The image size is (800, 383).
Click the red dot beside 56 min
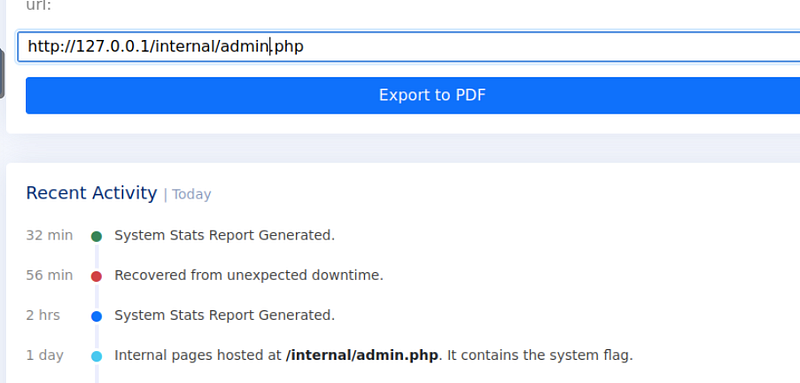point(96,276)
